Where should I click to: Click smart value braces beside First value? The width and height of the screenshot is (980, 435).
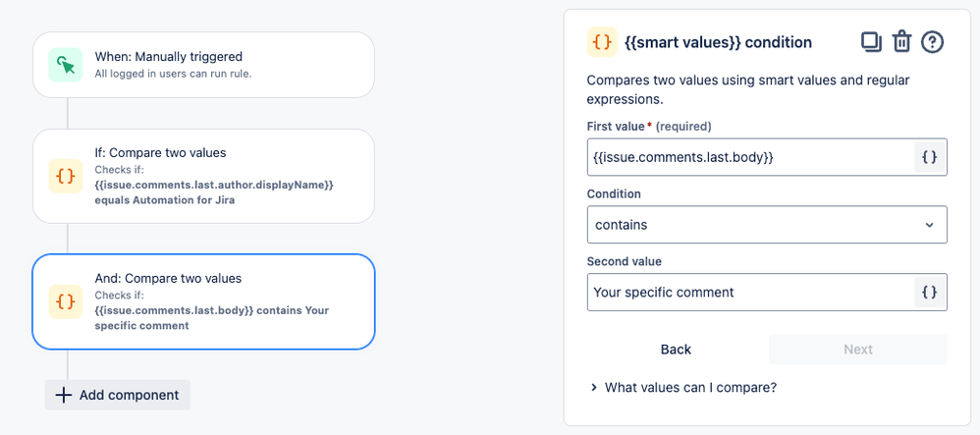point(930,157)
